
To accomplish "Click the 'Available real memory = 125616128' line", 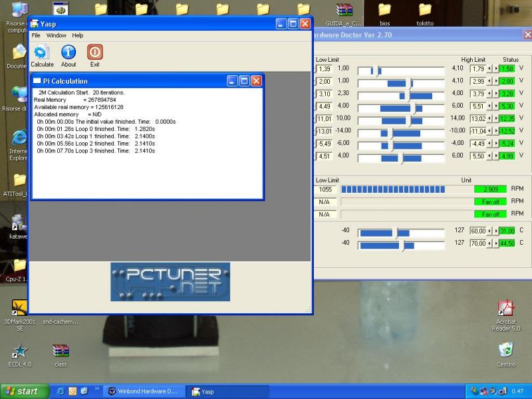I will click(78, 107).
